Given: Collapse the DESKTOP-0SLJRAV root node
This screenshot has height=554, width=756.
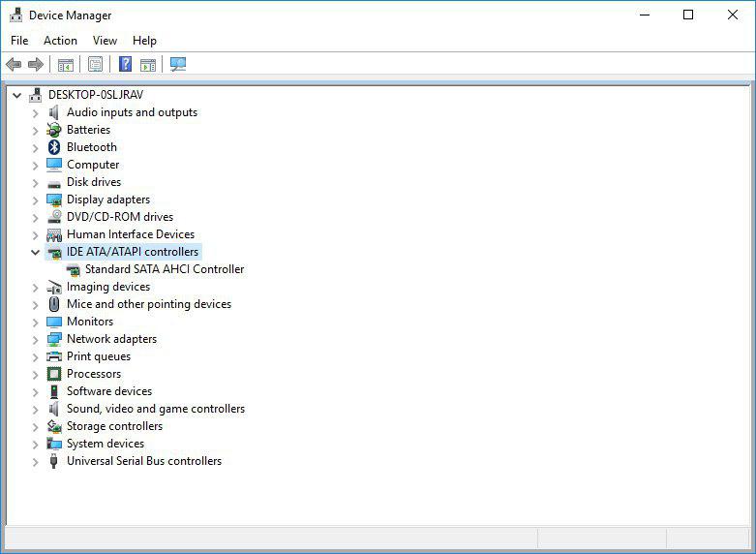Looking at the screenshot, I should click(x=17, y=95).
